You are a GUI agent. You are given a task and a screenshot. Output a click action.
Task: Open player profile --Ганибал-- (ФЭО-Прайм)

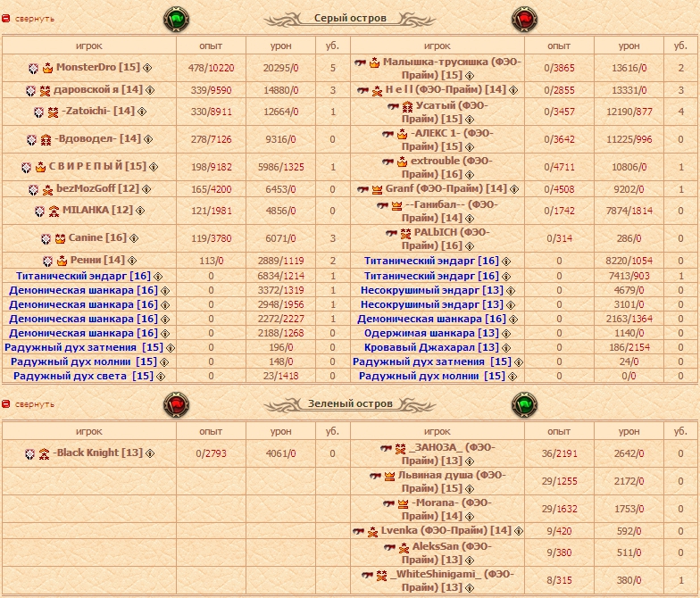coord(450,211)
